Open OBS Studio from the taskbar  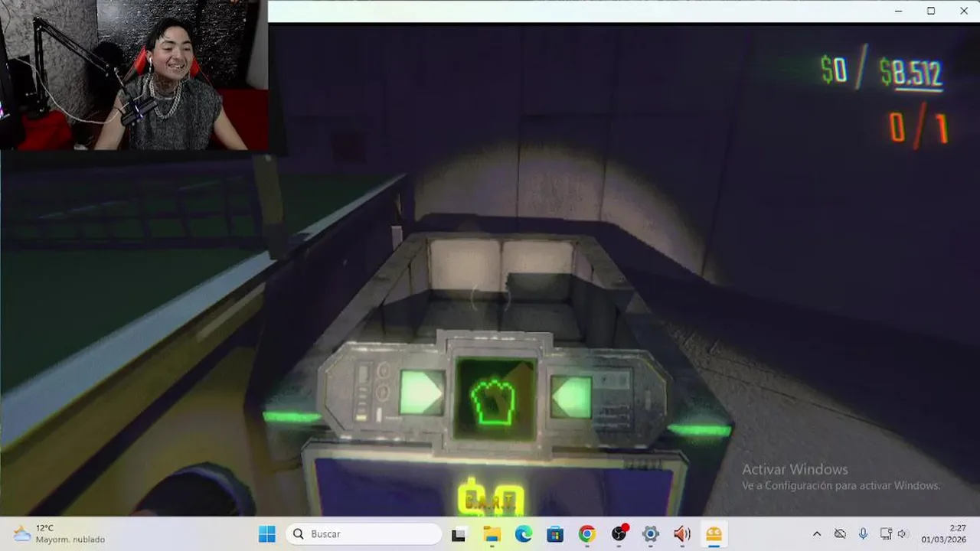619,534
